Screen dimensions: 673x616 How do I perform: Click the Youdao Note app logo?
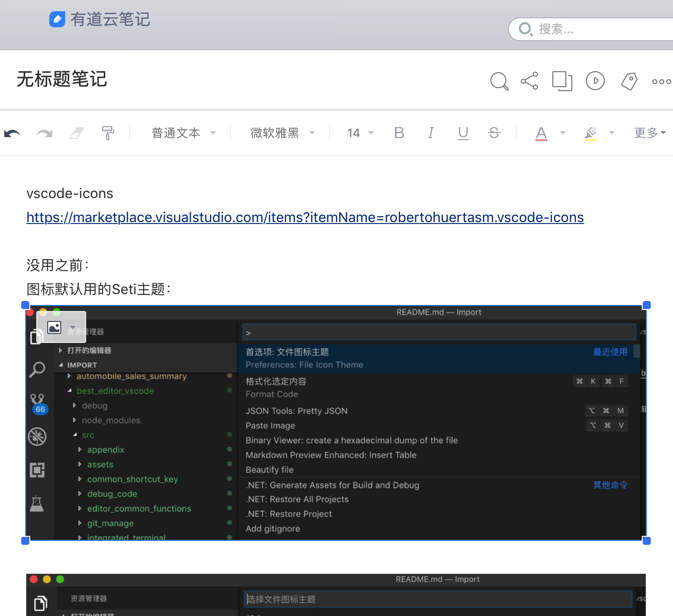[57, 19]
